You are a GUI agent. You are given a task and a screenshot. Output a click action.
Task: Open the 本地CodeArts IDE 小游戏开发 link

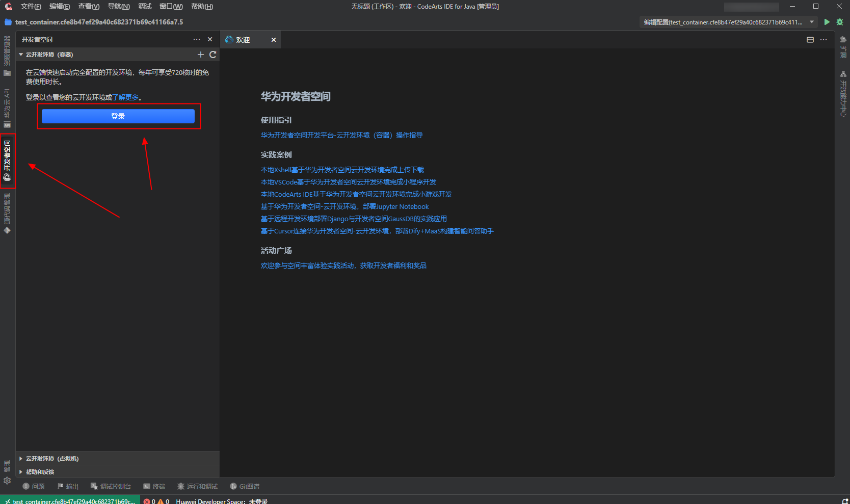point(356,194)
